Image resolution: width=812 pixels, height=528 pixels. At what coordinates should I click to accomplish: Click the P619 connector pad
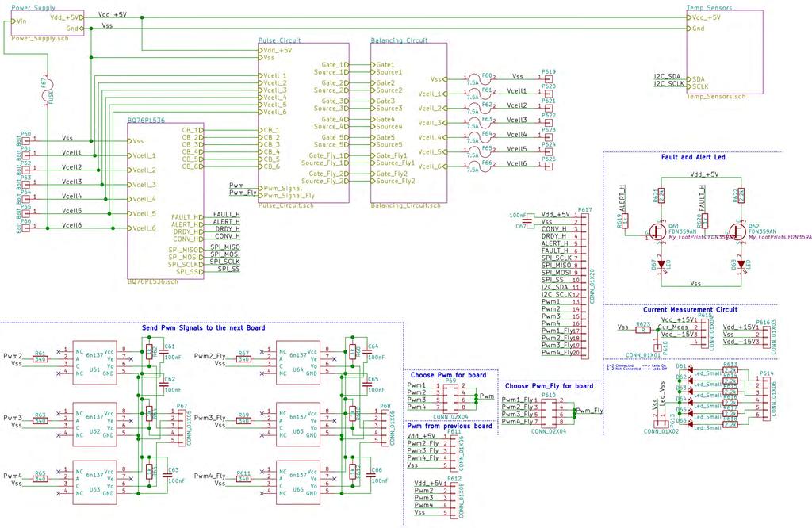[549, 78]
